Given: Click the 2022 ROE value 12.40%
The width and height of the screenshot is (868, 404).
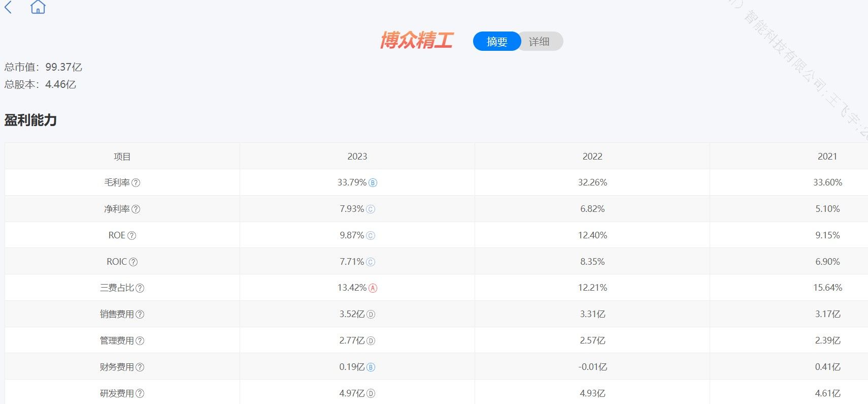Looking at the screenshot, I should 592,235.
